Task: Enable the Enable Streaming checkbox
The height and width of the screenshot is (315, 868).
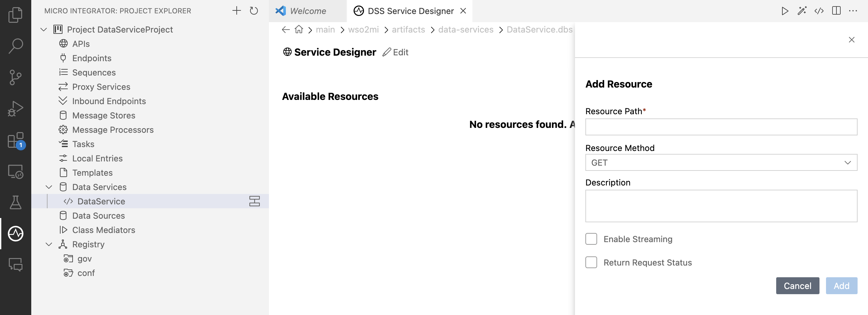Action: point(591,239)
